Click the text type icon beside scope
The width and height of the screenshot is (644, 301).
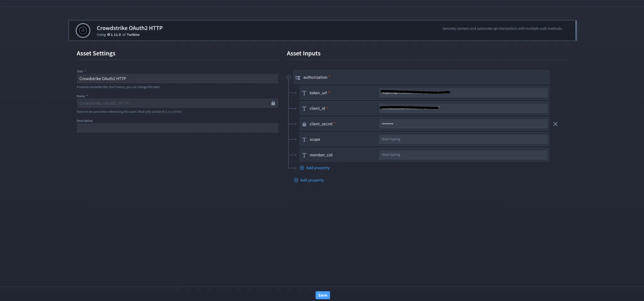click(x=304, y=140)
